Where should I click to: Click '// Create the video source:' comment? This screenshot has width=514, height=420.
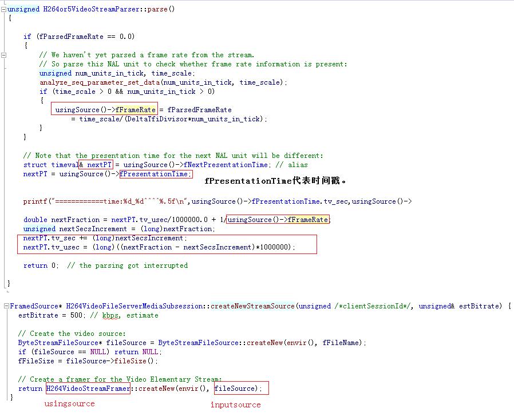pos(72,334)
